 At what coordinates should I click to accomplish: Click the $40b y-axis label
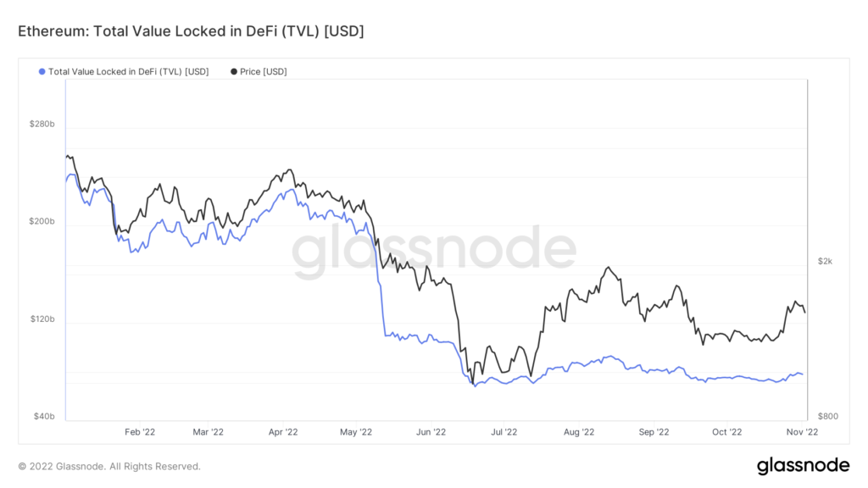tap(44, 417)
